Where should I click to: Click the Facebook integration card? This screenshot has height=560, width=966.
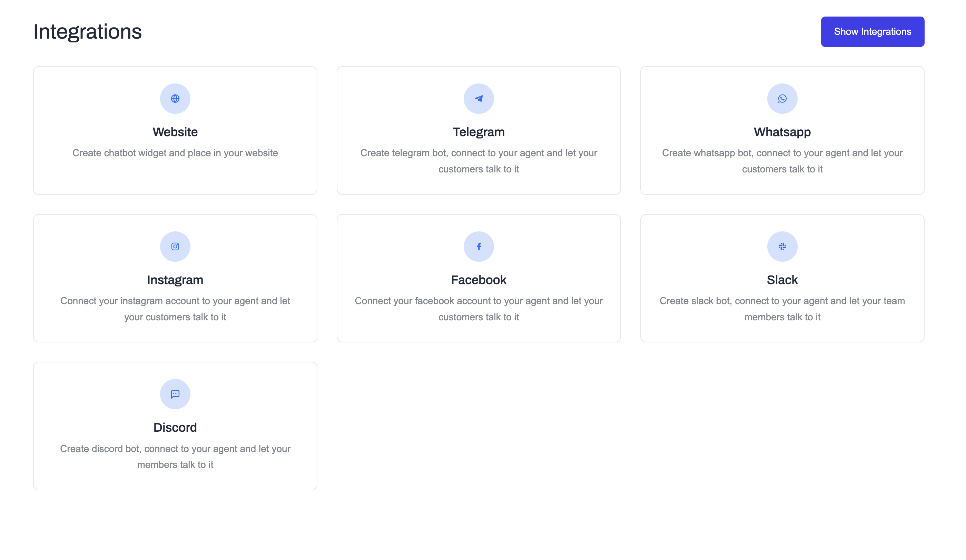click(x=479, y=278)
